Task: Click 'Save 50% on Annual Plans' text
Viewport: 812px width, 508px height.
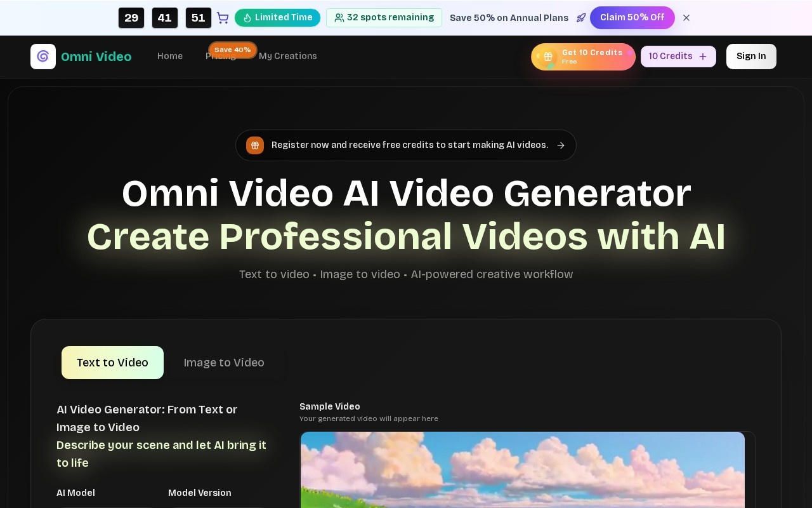Action: (509, 18)
